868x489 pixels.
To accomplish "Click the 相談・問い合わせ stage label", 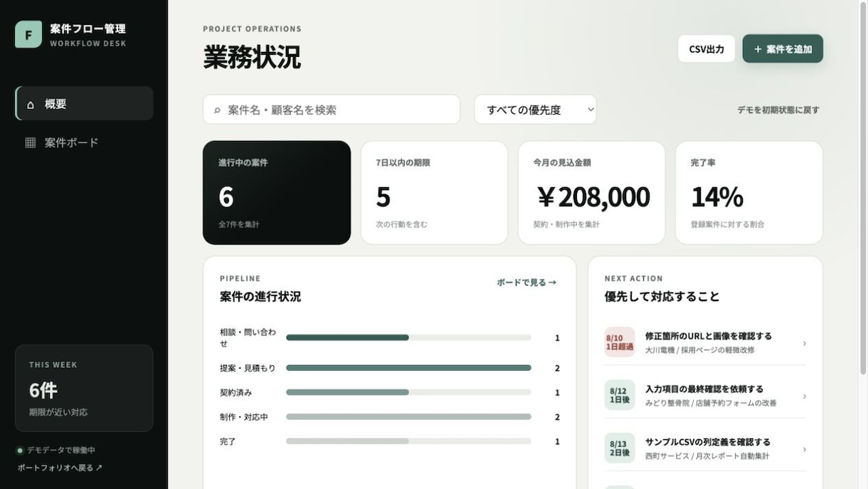I will pyautogui.click(x=248, y=337).
